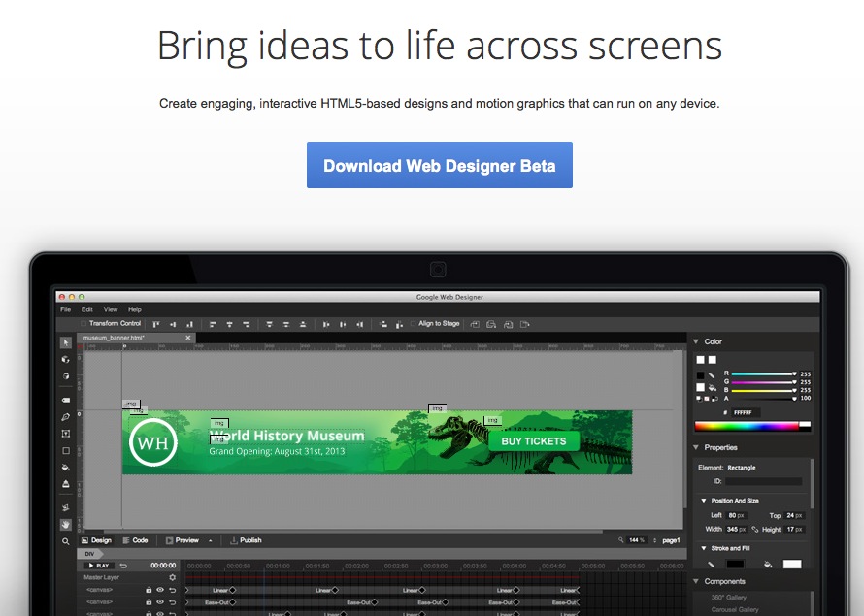Collapse the Properties panel section

(x=695, y=447)
